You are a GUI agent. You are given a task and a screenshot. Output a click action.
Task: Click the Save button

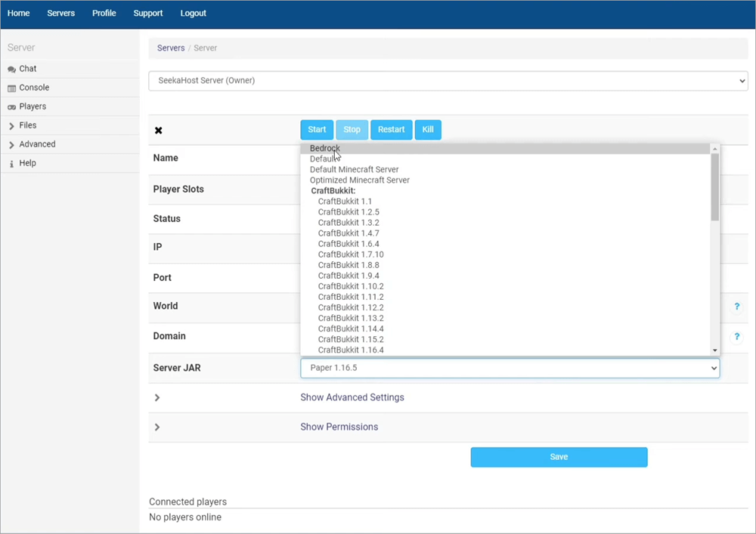[x=559, y=457]
